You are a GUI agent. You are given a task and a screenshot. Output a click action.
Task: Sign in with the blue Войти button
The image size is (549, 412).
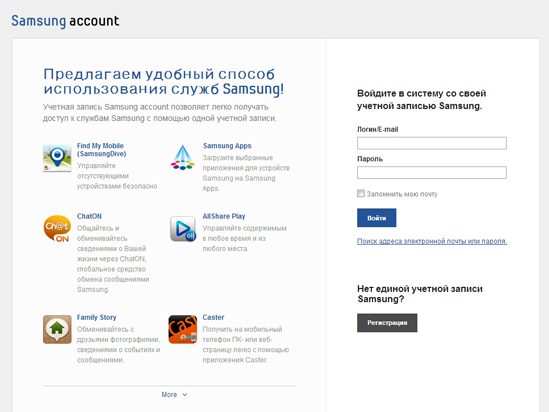coord(377,218)
